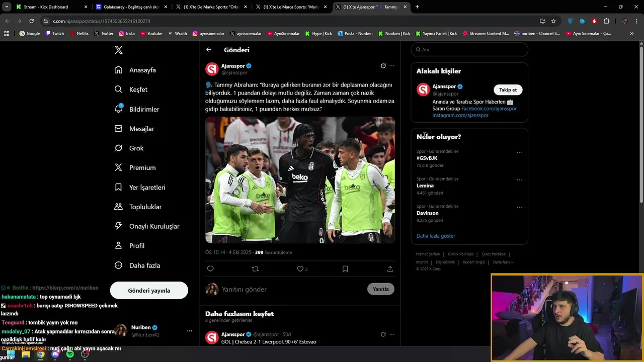This screenshot has width=644, height=362.
Task: Click Gönderi yayınla button
Action: click(149, 291)
